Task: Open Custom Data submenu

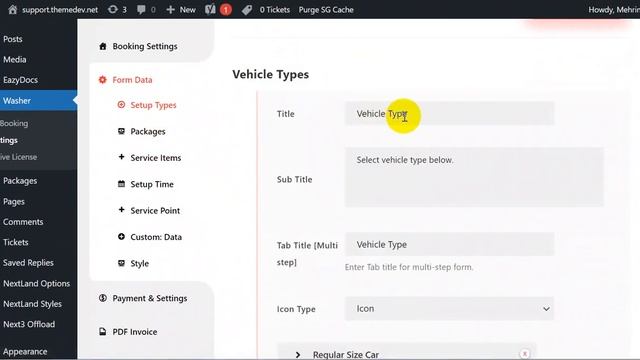Action: (156, 237)
